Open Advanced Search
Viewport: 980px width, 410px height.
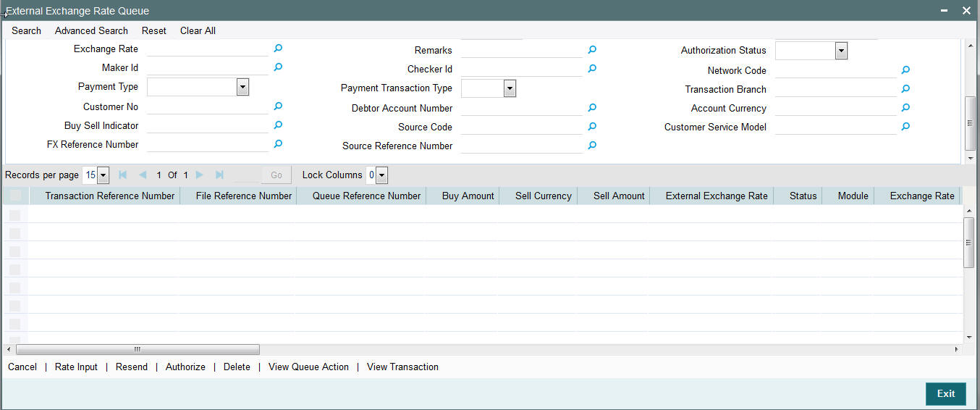[x=91, y=30]
